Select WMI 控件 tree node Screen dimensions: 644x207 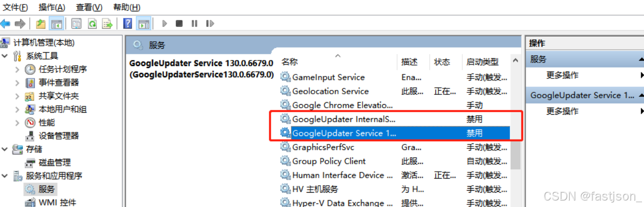point(57,202)
